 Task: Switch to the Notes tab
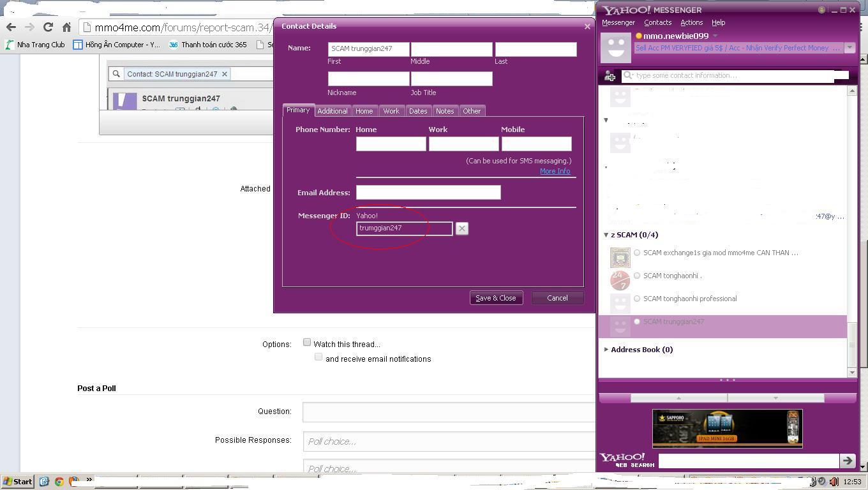[x=445, y=111]
